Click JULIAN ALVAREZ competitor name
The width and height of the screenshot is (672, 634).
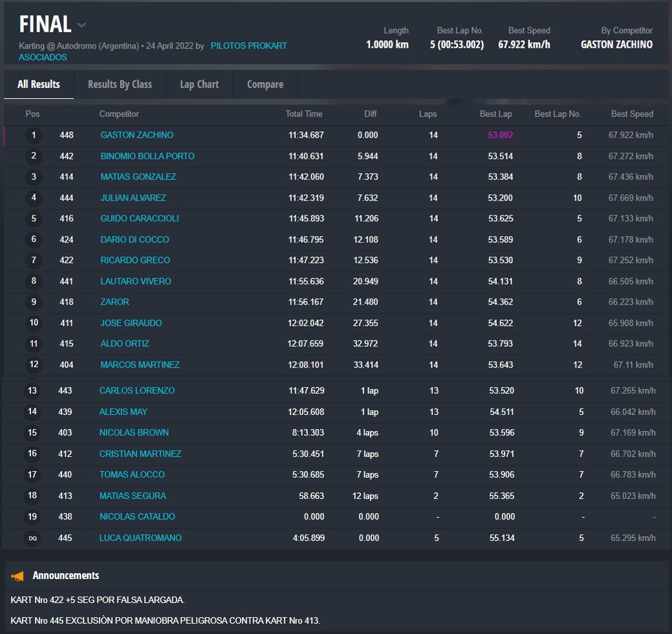pos(133,198)
